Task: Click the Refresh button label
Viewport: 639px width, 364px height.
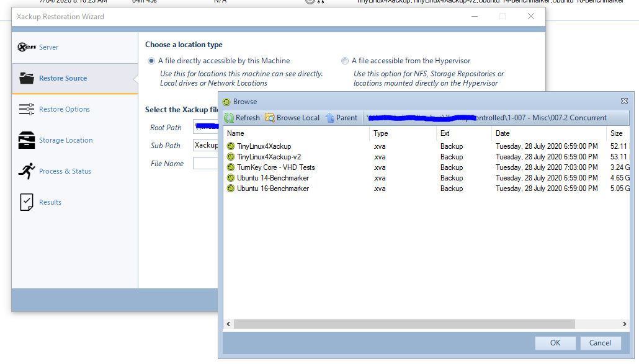Action: [x=248, y=118]
